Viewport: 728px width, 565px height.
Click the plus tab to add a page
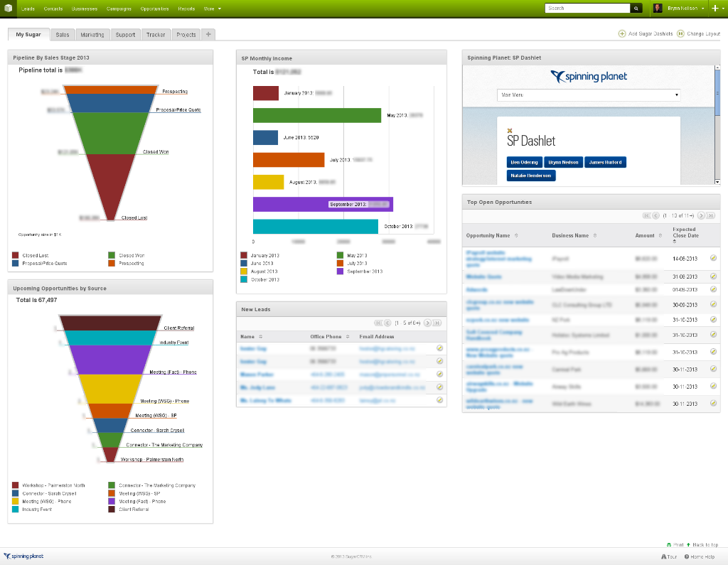point(208,34)
